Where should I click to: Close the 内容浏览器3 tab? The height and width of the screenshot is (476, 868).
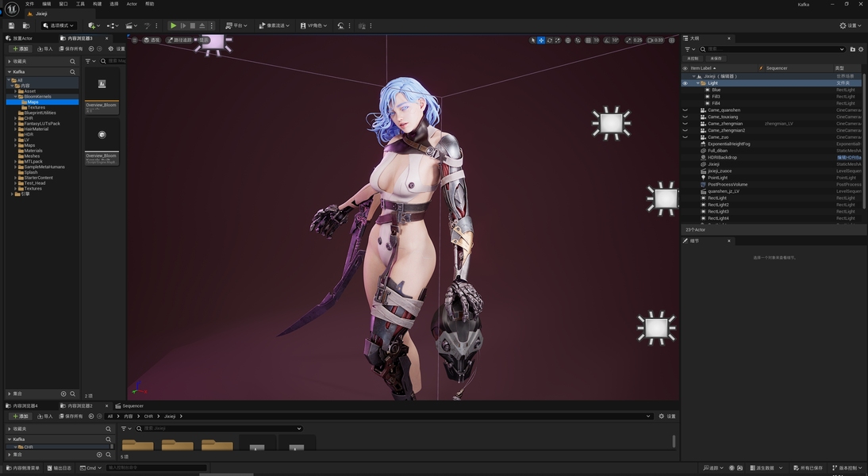click(x=107, y=38)
